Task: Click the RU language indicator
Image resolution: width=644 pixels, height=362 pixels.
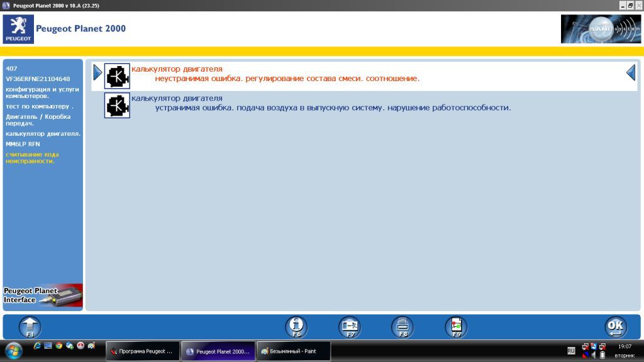Action: tap(571, 351)
